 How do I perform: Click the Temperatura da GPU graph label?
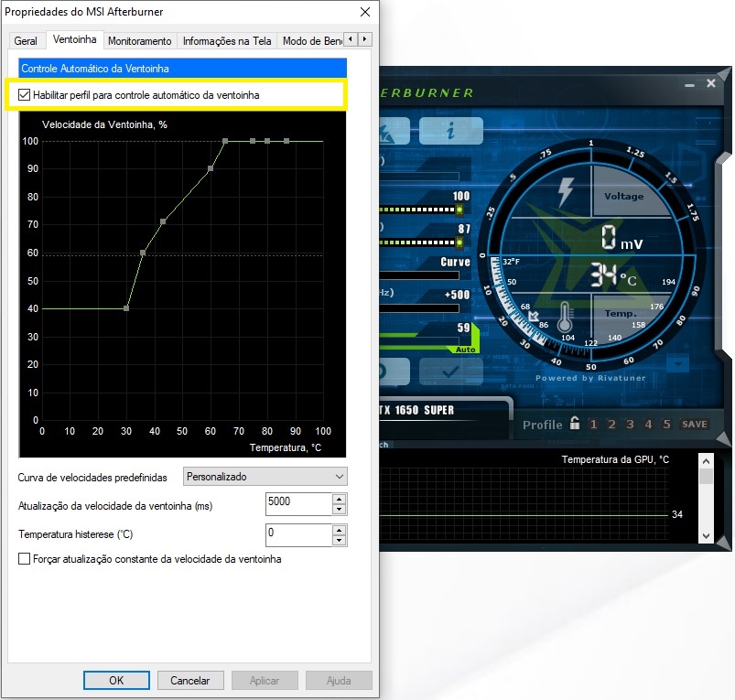pyautogui.click(x=615, y=459)
